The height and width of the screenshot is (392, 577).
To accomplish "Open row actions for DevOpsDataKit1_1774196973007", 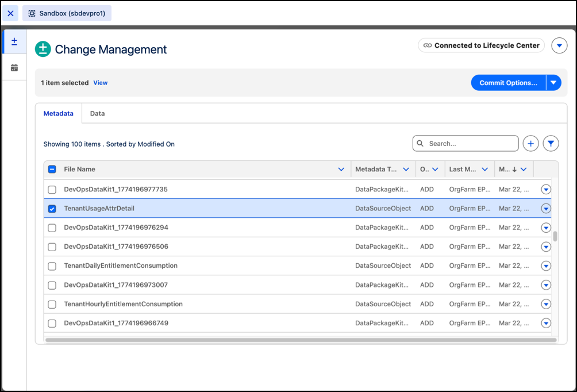I will tap(546, 285).
